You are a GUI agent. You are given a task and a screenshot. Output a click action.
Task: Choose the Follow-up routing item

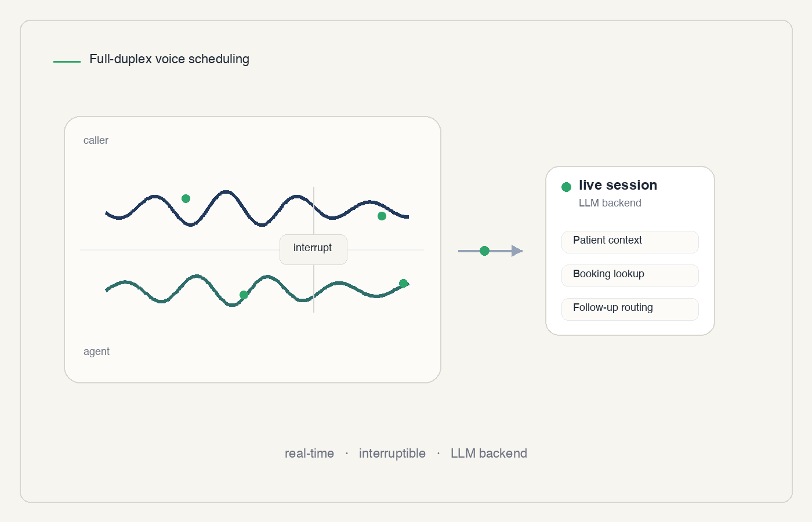pyautogui.click(x=630, y=309)
